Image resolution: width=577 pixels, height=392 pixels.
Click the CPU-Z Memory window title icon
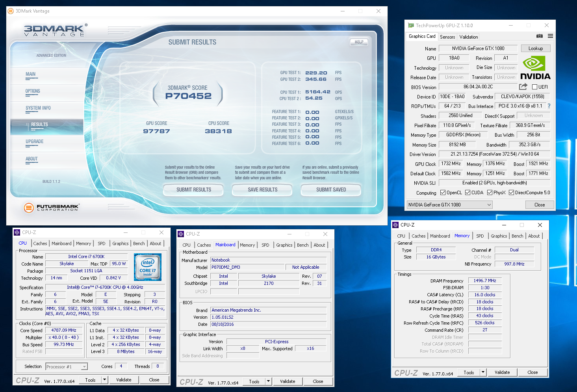395,225
